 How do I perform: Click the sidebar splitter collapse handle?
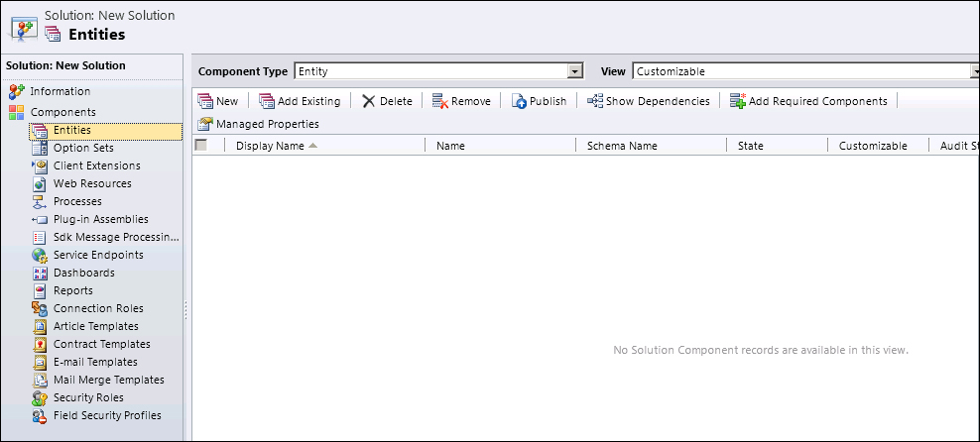coord(186,310)
